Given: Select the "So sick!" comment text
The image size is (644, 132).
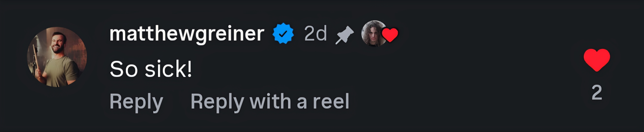Looking at the screenshot, I should (x=151, y=69).
